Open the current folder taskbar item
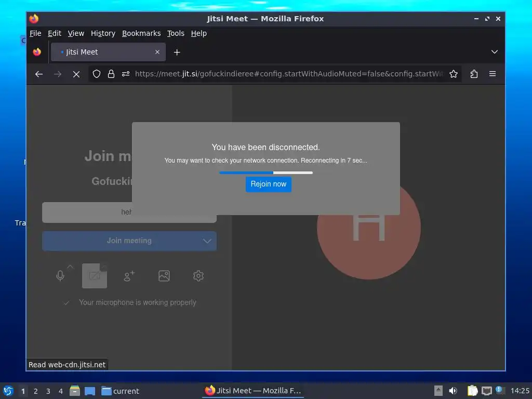The height and width of the screenshot is (399, 532). click(120, 391)
